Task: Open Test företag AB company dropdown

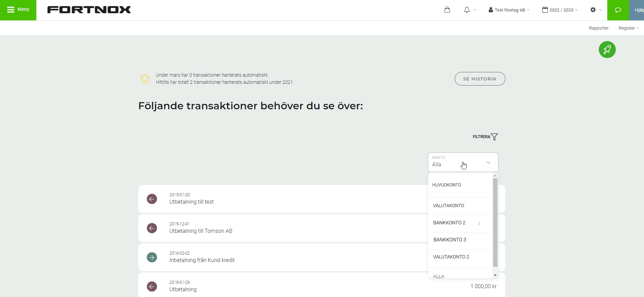Action: (509, 10)
